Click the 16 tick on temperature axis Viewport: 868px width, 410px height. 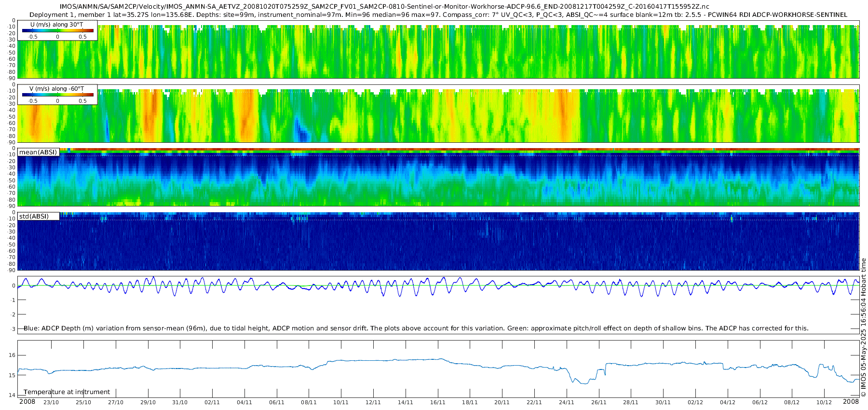click(x=12, y=355)
